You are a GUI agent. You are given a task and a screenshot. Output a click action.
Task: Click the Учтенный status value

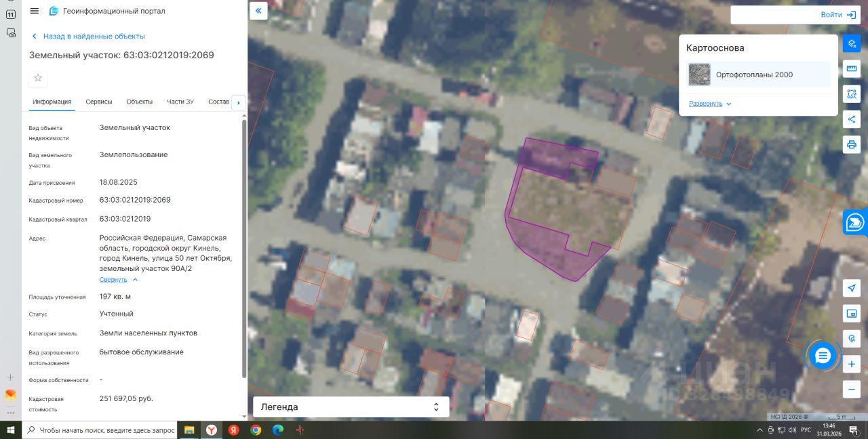[117, 314]
